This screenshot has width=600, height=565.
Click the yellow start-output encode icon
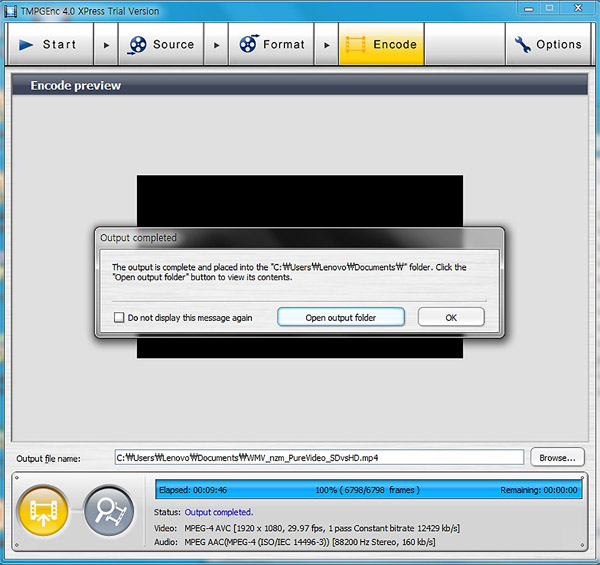(x=44, y=511)
